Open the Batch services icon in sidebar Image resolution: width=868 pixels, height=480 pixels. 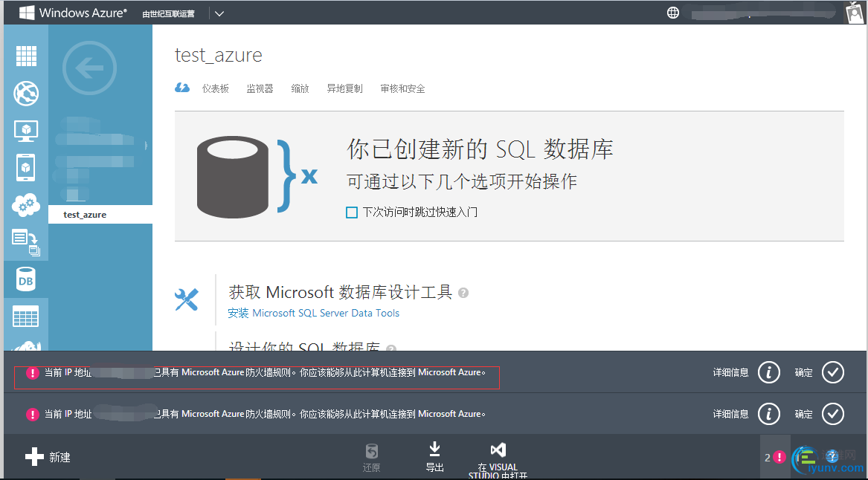coord(26,243)
